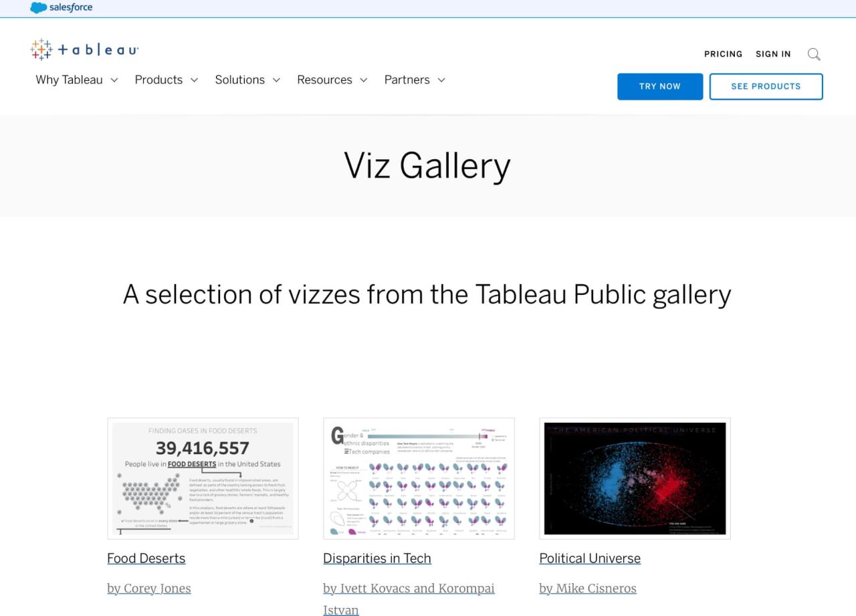Visit author link by Corey Jones
This screenshot has width=856, height=616.
click(x=149, y=589)
